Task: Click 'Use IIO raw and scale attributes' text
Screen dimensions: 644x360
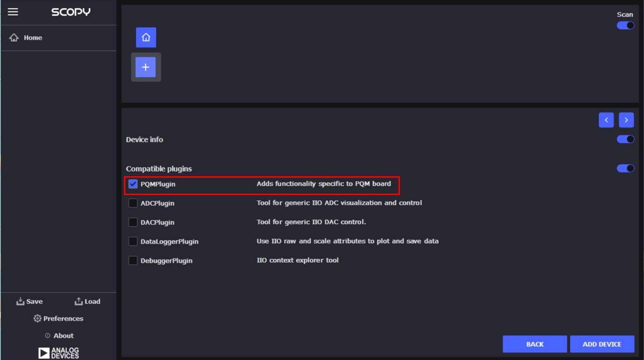Action: (x=348, y=241)
